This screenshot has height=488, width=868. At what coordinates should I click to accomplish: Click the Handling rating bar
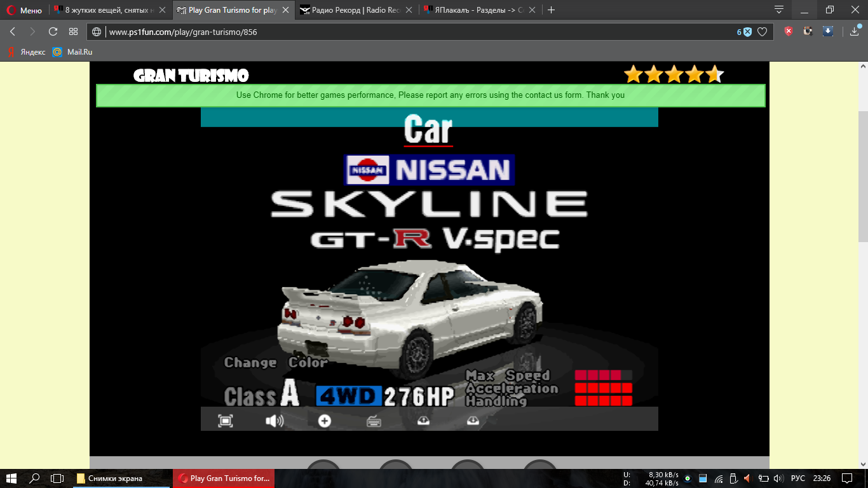pyautogui.click(x=604, y=400)
